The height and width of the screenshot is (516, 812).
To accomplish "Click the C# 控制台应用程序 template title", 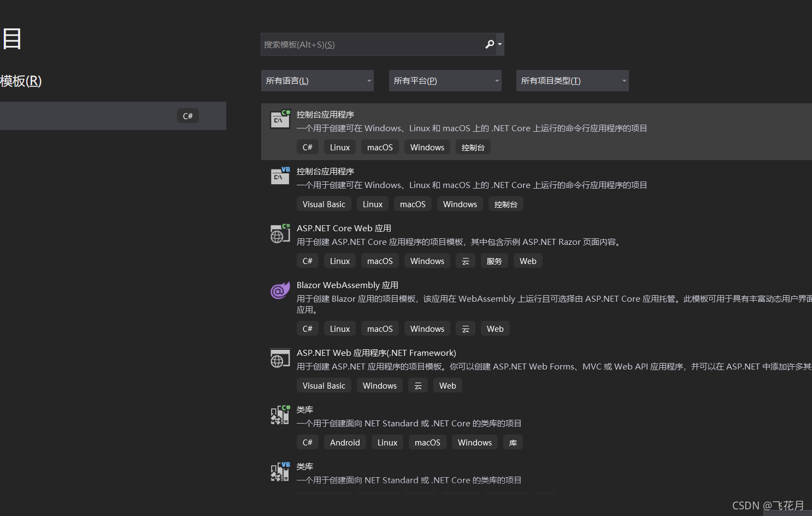I will [325, 115].
